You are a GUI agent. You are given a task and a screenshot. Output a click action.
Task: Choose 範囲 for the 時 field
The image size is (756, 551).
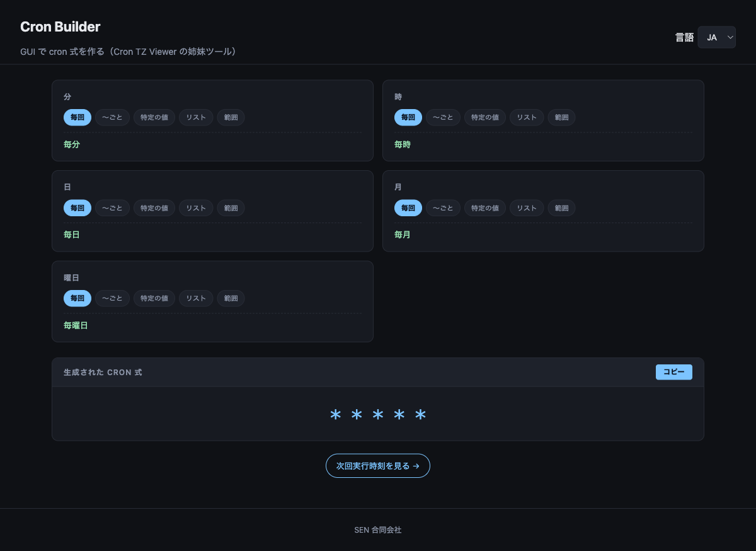pyautogui.click(x=561, y=117)
